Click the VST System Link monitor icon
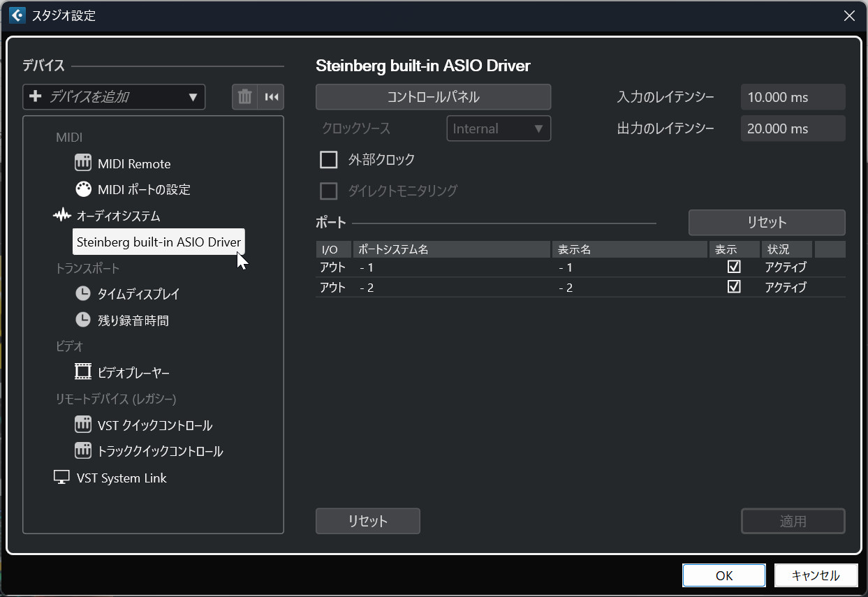Viewport: 868px width, 597px height. point(62,478)
